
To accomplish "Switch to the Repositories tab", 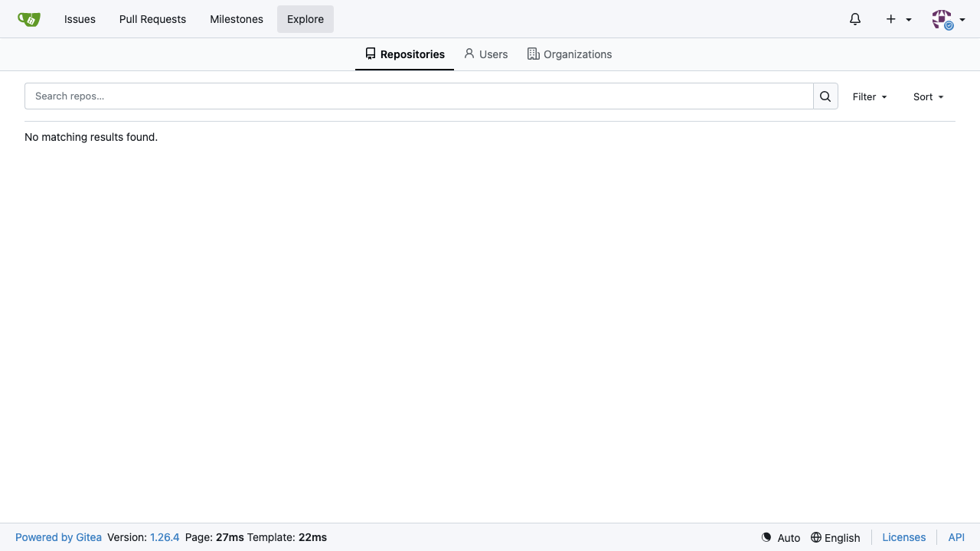I will [404, 54].
